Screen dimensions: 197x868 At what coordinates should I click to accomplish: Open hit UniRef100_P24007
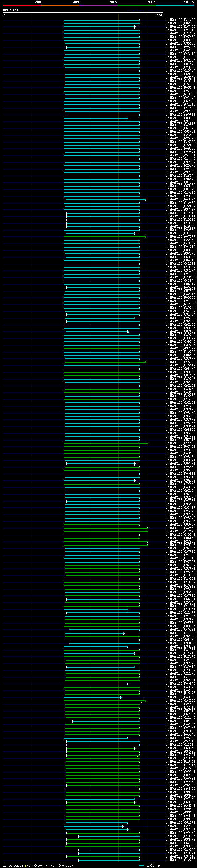tap(180, 20)
